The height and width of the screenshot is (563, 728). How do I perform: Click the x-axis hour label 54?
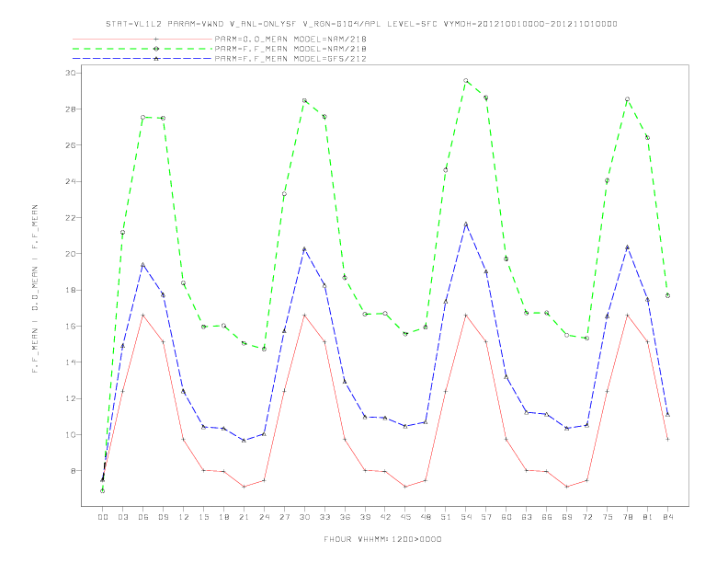coord(466,517)
